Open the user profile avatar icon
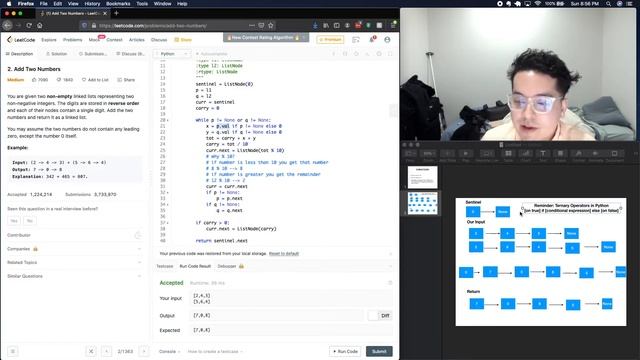The height and width of the screenshot is (360, 640). pos(387,40)
